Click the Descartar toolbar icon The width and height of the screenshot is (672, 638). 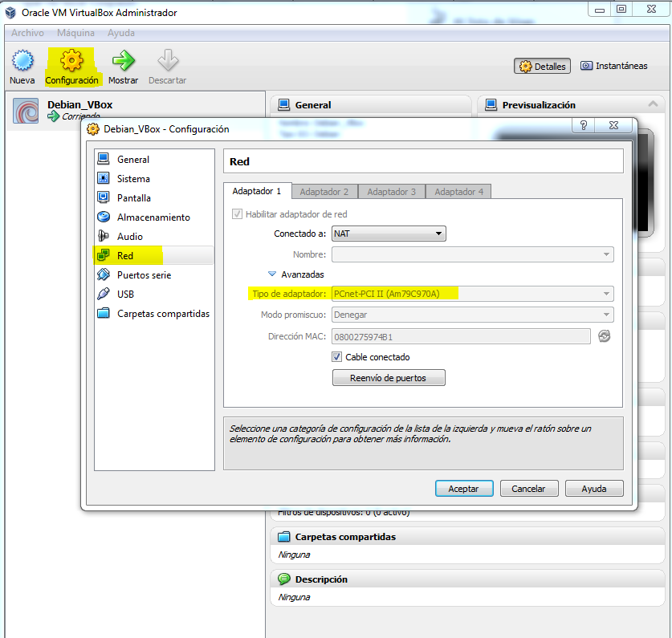(x=168, y=60)
